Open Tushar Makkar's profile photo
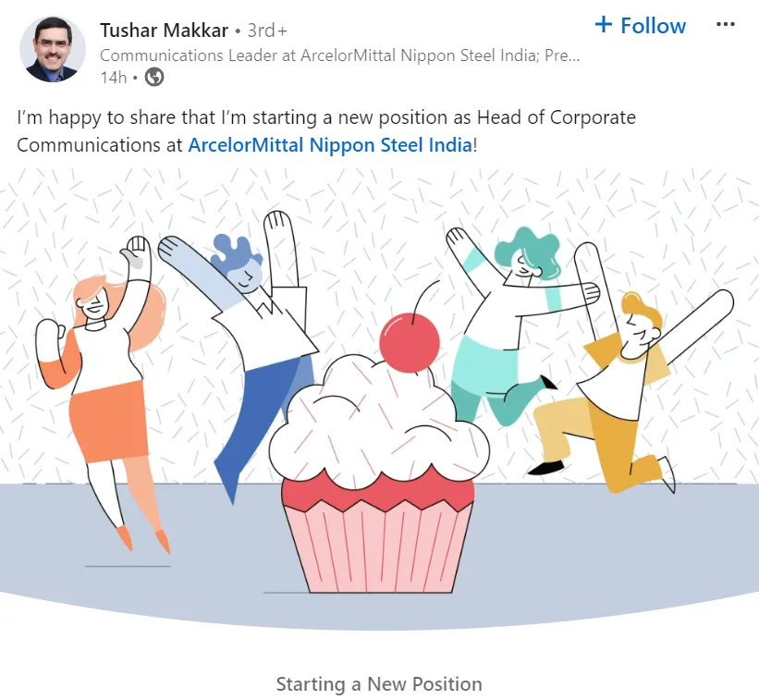 (x=53, y=49)
